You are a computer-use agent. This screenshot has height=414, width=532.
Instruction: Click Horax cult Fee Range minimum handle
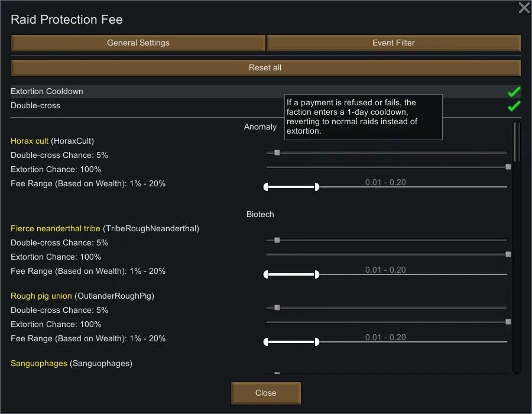click(266, 187)
